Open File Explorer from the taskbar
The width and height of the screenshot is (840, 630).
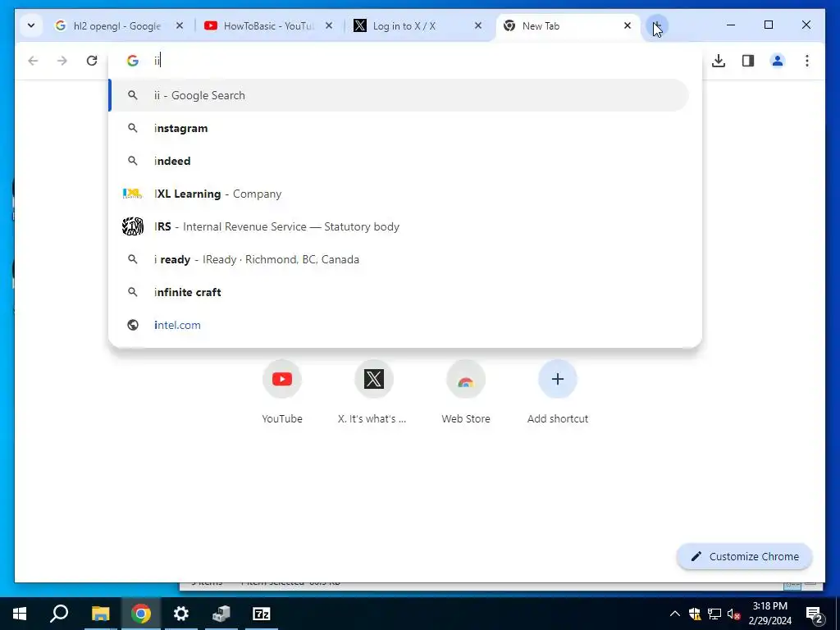coord(100,614)
